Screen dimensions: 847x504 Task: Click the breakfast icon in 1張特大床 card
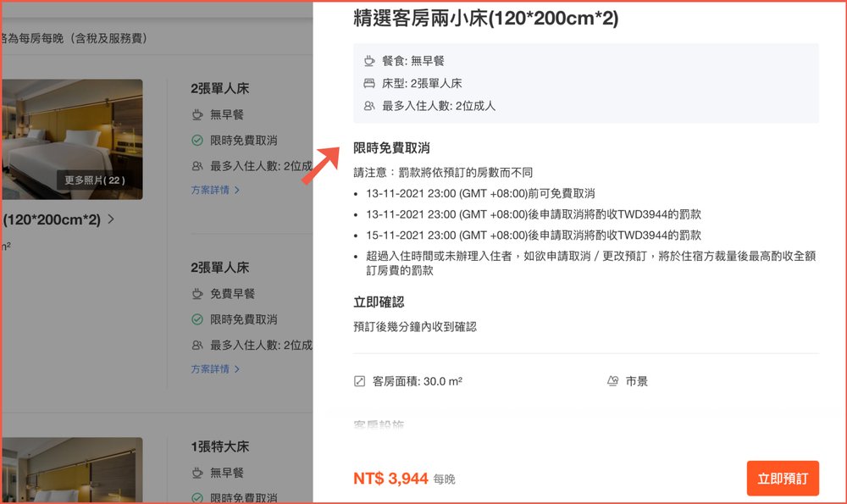click(x=196, y=474)
